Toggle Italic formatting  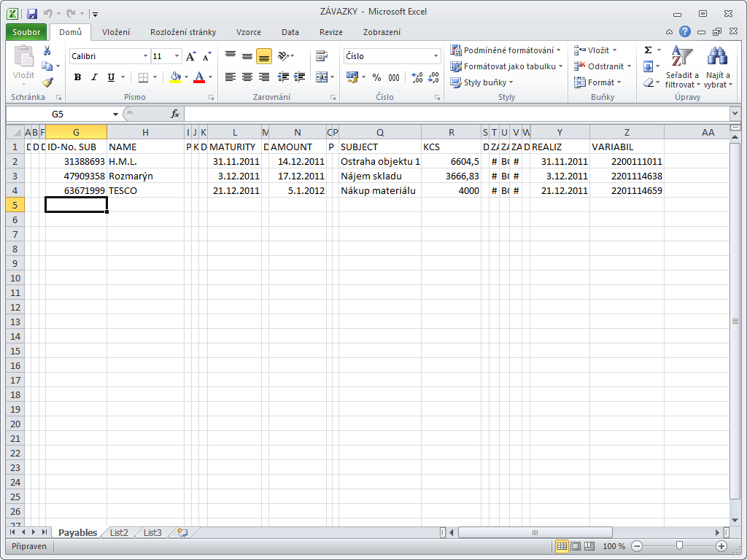click(94, 77)
